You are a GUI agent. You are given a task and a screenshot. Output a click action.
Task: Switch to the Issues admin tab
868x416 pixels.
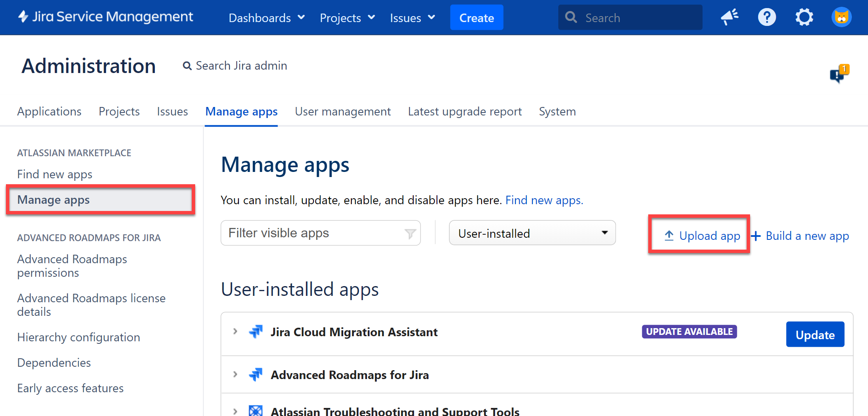(172, 111)
